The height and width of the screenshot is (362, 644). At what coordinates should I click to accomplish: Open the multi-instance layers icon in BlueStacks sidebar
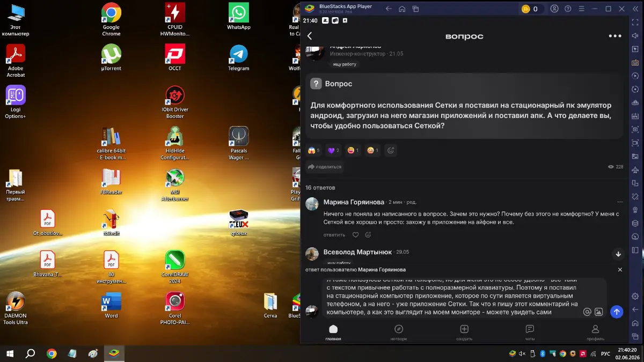point(635,224)
